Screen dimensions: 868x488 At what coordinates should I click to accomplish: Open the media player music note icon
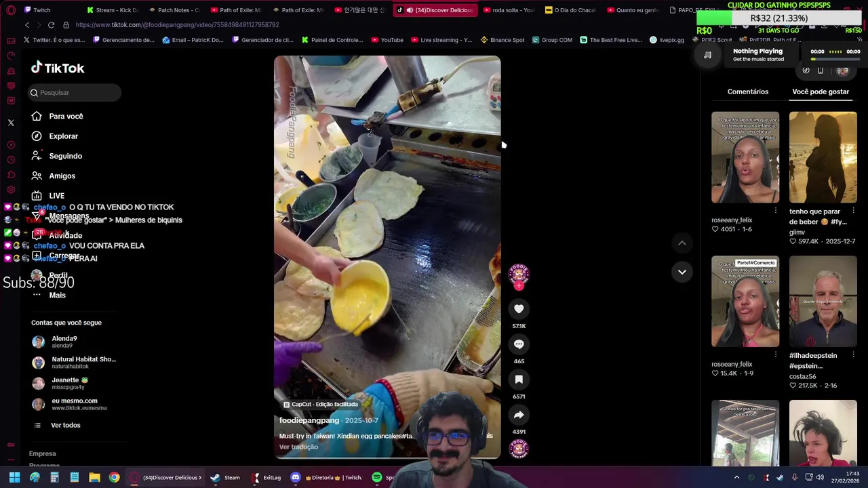707,55
